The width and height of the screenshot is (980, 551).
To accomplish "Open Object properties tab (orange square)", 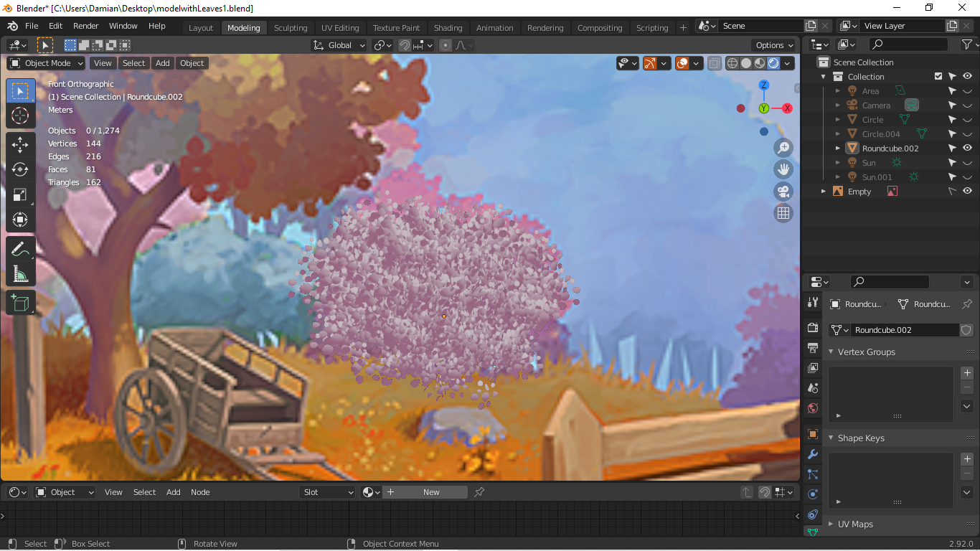I will tap(813, 434).
